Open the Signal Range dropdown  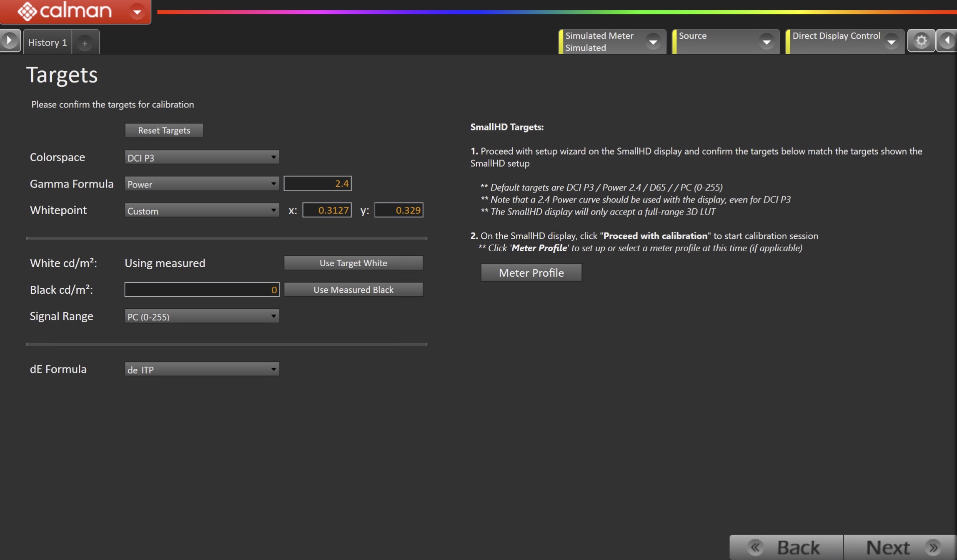202,316
